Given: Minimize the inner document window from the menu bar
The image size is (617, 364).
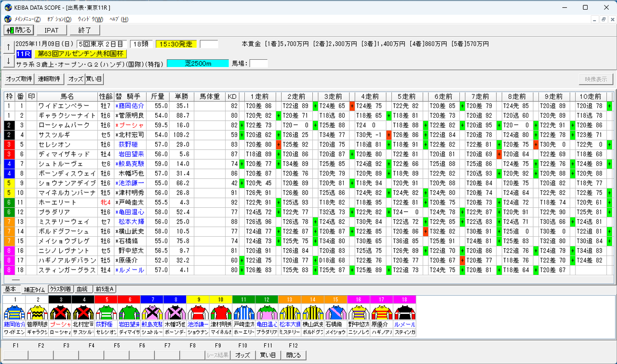Looking at the screenshot, I should 594,19.
